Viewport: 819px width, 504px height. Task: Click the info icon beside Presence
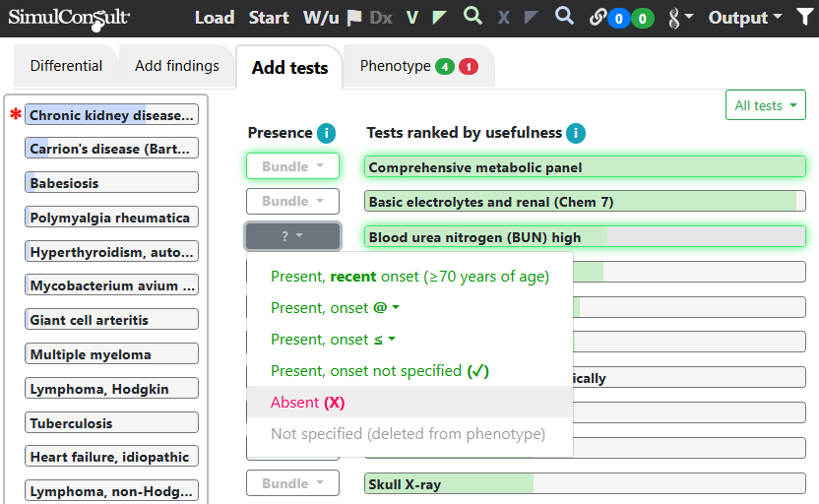point(327,133)
